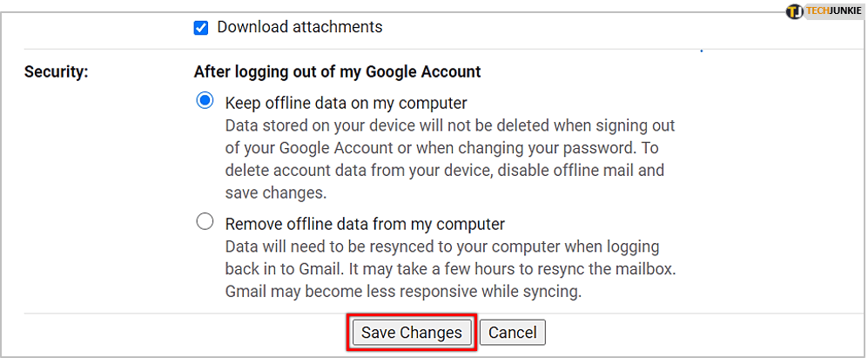Image resolution: width=868 pixels, height=358 pixels.
Task: Select the Keep offline data radio button
Action: (x=205, y=101)
